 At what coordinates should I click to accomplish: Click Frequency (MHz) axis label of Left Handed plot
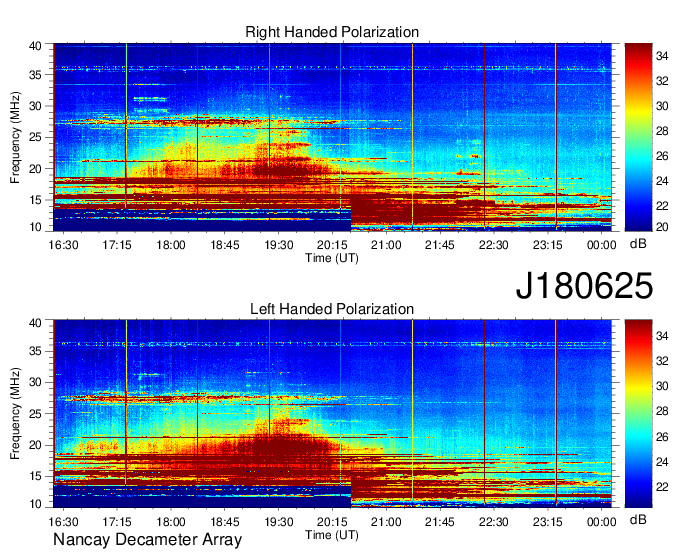pyautogui.click(x=15, y=414)
